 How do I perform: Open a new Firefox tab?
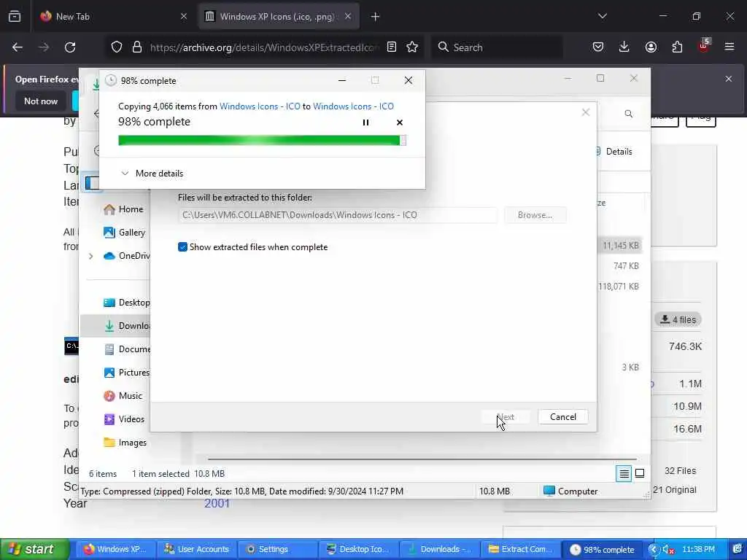pyautogui.click(x=376, y=17)
